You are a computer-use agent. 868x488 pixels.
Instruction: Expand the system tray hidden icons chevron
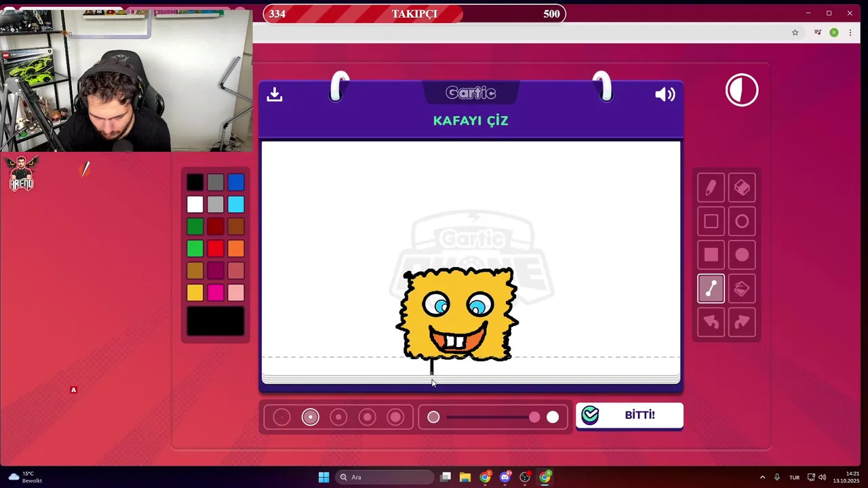[762, 477]
